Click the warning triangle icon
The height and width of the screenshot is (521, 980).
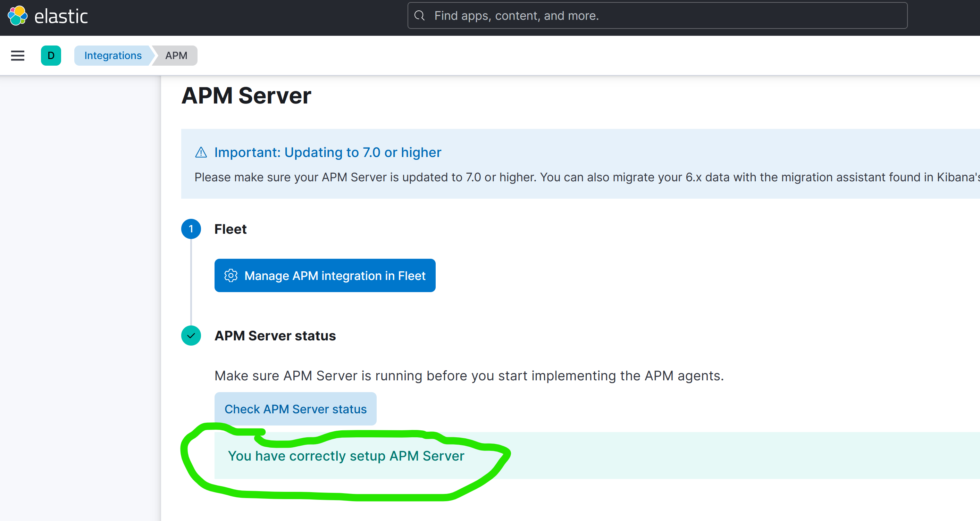point(201,152)
